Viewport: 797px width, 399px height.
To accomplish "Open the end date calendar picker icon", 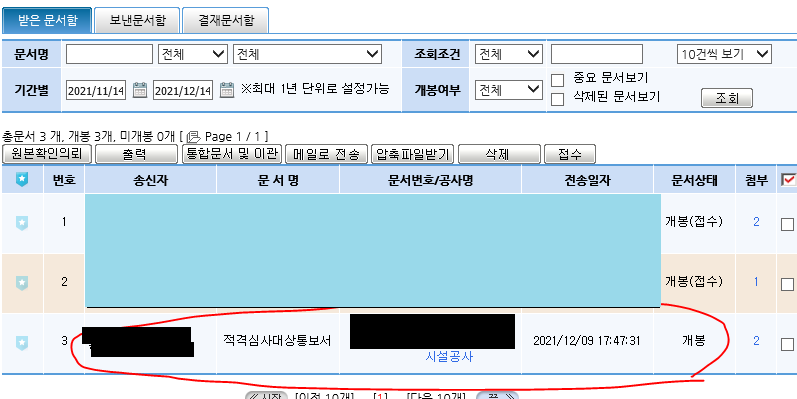I will [x=227, y=90].
